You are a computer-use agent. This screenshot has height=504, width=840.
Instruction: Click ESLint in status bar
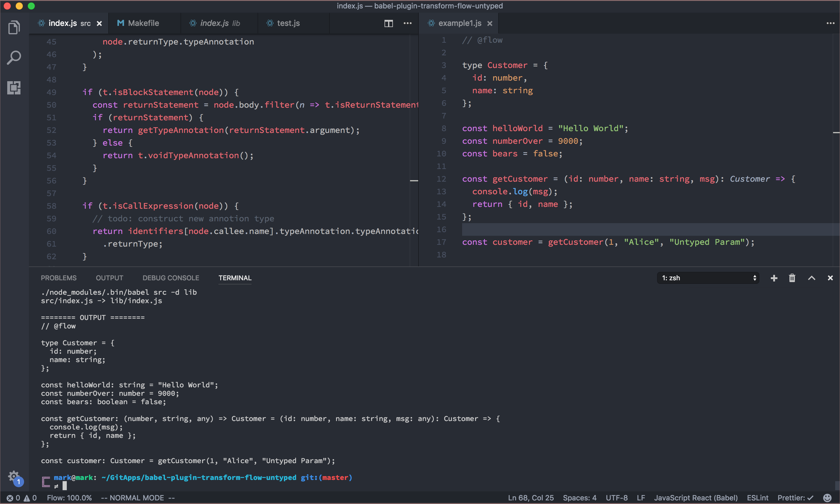758,498
